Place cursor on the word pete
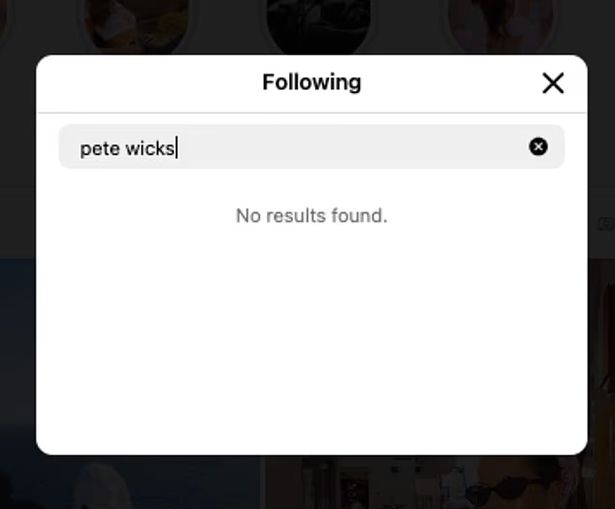 click(x=100, y=149)
